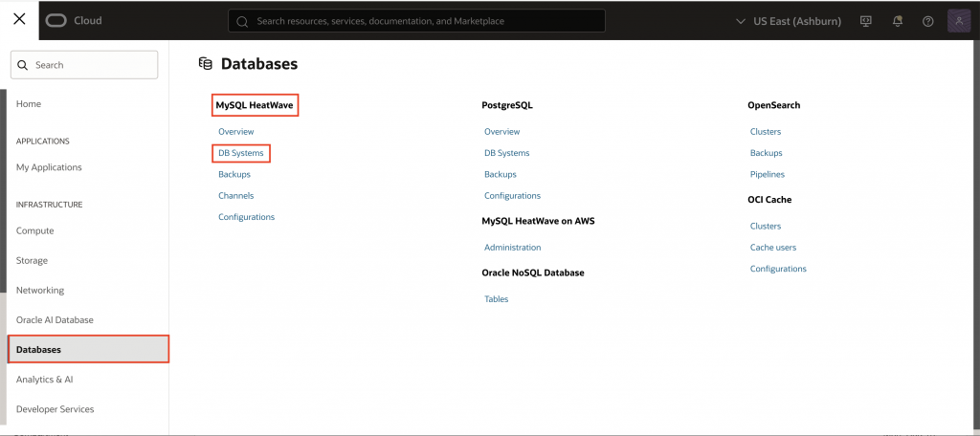
Task: Open PostgreSQL DB Systems link
Action: pyautogui.click(x=507, y=153)
